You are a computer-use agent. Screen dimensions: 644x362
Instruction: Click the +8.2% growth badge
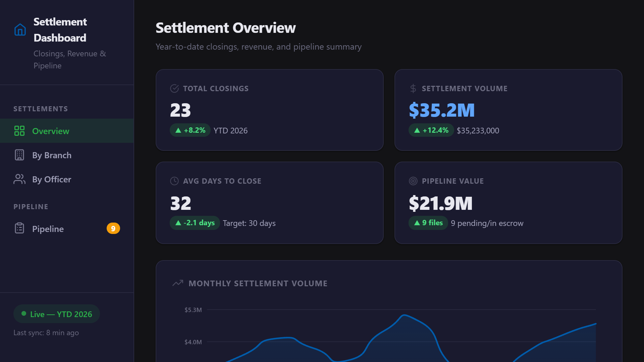pos(190,130)
